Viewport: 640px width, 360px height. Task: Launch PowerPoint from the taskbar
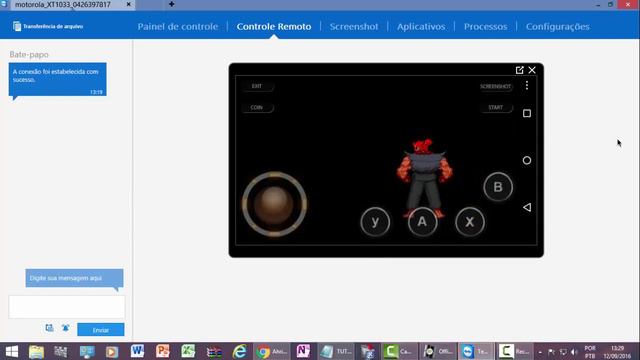coord(163,351)
